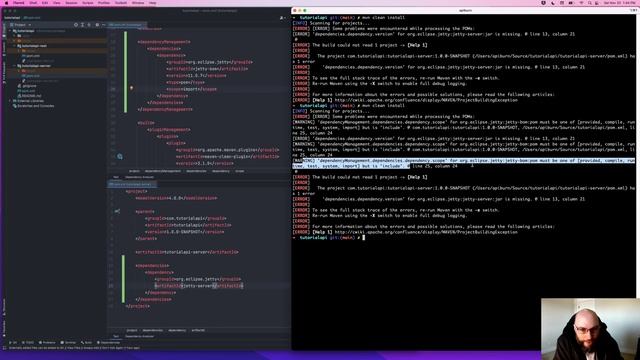This screenshot has width=640, height=360.
Task: Open first cwiki.apache.org link in terminal
Action: pyautogui.click(x=426, y=100)
